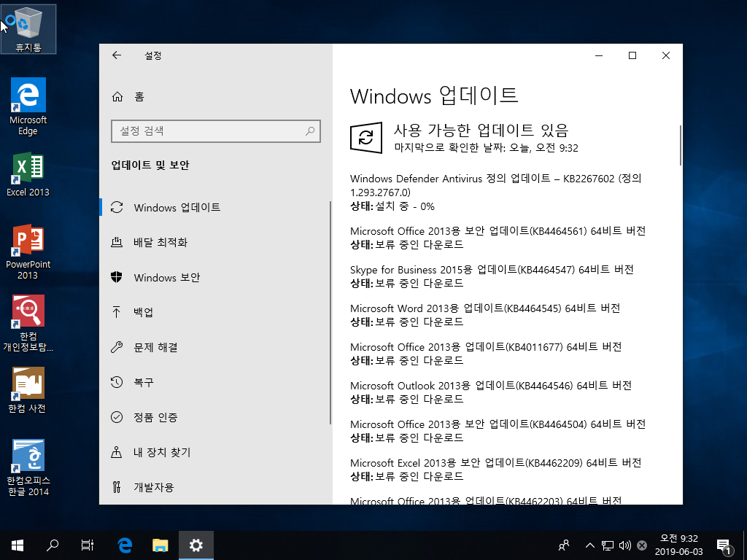
Task: Go to Settings home icon
Action: point(117,97)
